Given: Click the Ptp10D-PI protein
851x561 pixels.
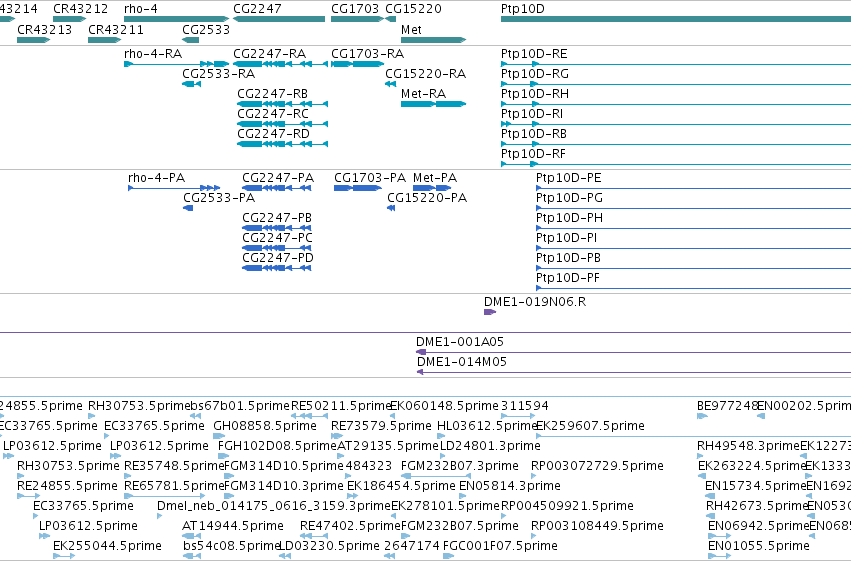Looking at the screenshot, I should tap(694, 248).
